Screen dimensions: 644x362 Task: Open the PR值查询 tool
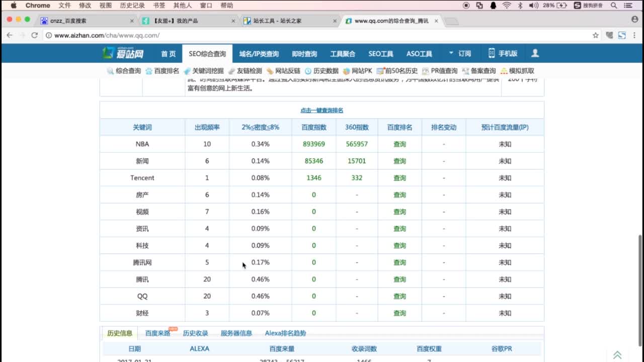tap(441, 70)
